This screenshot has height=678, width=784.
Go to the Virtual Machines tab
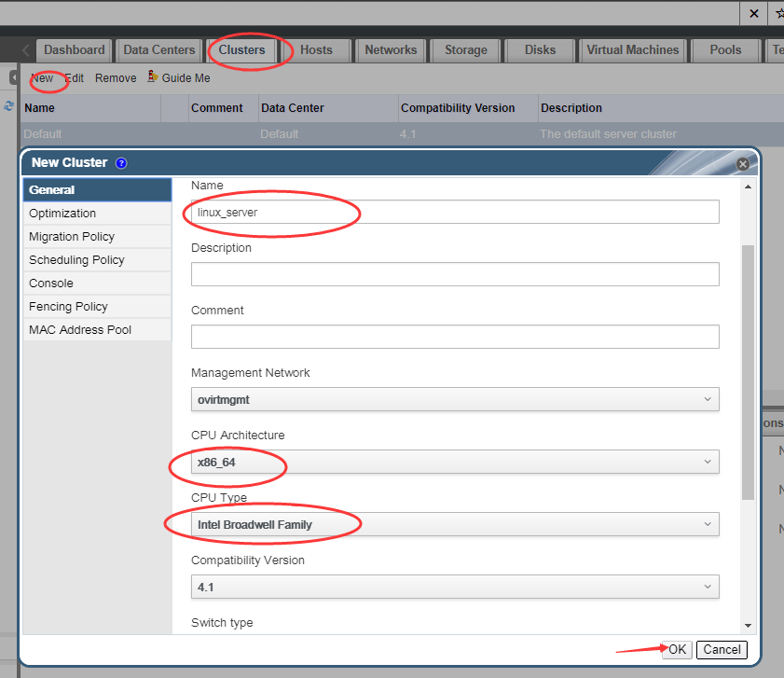[632, 50]
